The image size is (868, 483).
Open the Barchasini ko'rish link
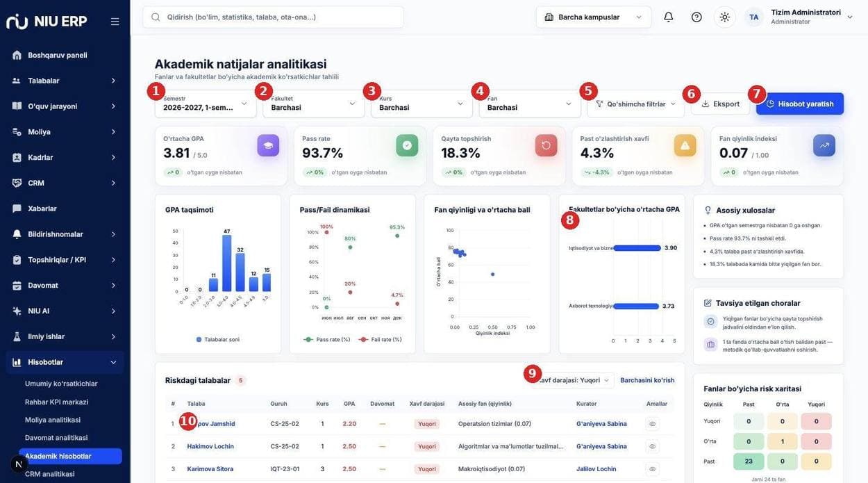click(x=647, y=380)
